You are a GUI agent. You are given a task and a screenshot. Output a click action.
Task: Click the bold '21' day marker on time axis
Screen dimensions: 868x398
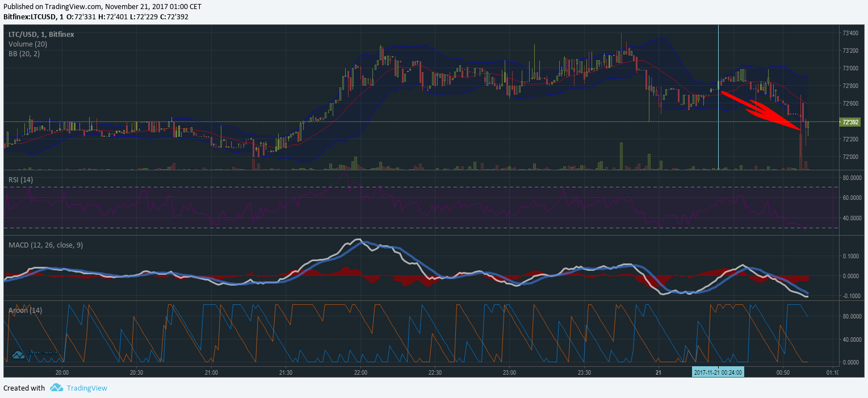pos(659,373)
